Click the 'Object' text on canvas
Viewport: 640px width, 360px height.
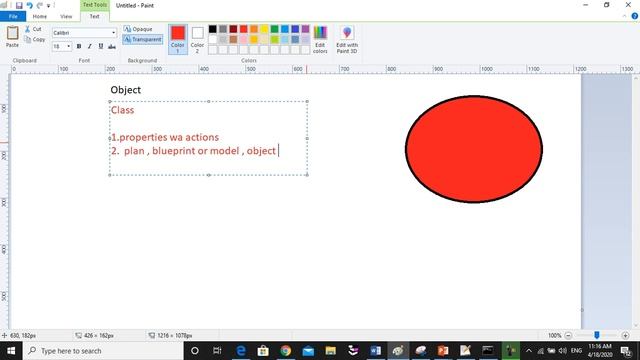(126, 90)
